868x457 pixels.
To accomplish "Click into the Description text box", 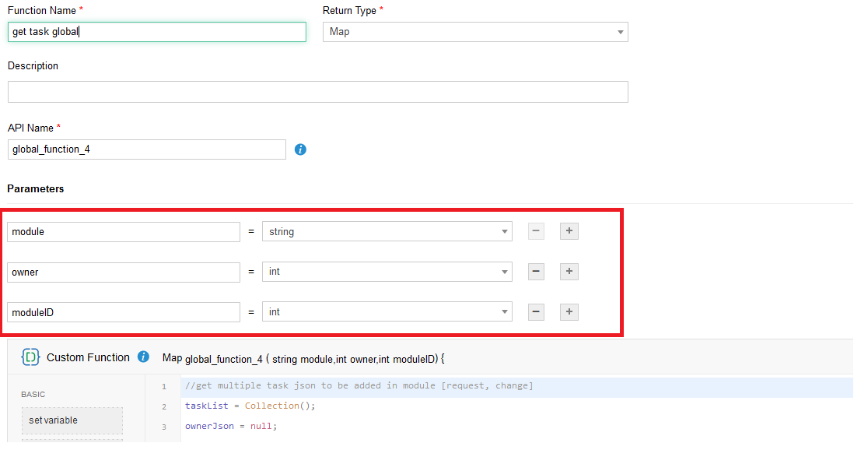I will pos(317,92).
